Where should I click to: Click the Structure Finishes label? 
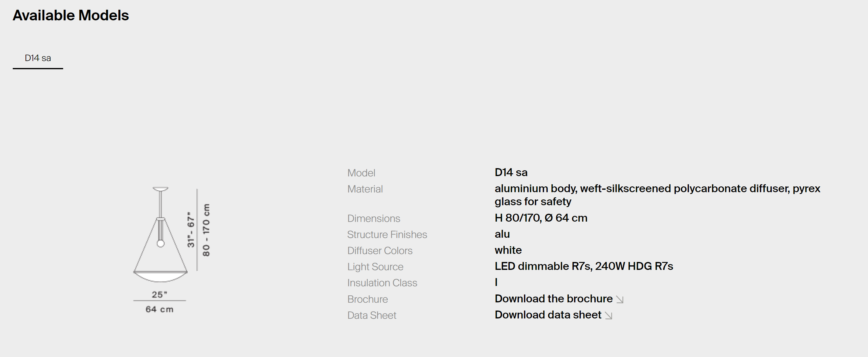coord(387,235)
